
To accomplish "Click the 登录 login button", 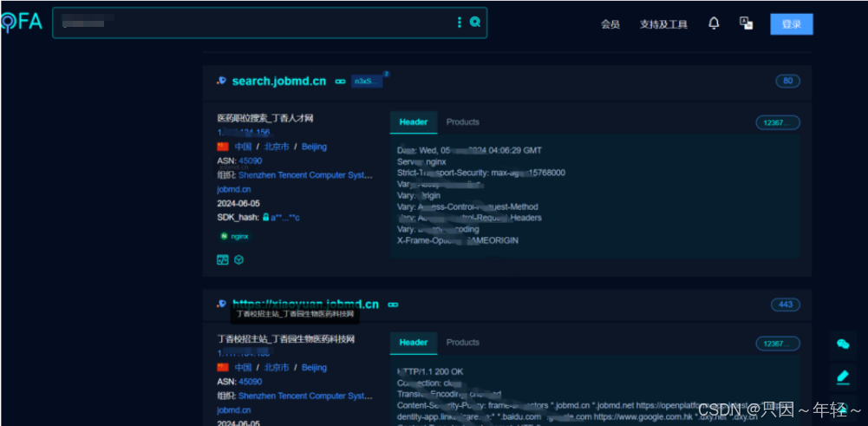I will coord(792,24).
